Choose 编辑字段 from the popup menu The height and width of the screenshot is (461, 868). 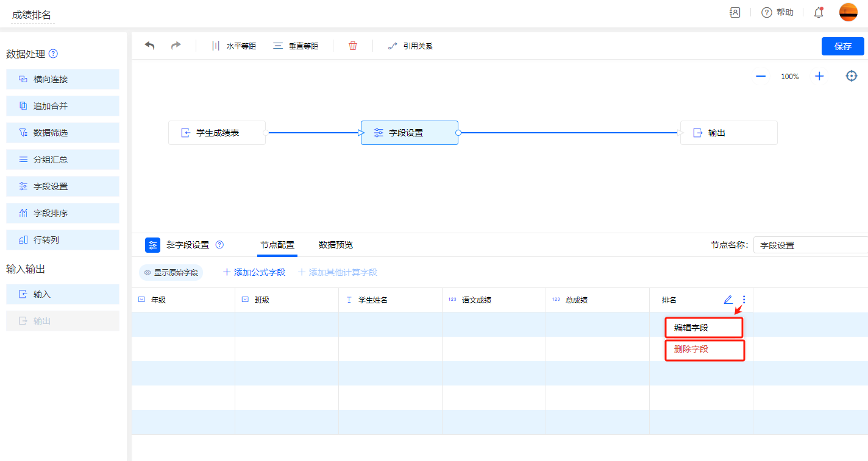click(703, 327)
